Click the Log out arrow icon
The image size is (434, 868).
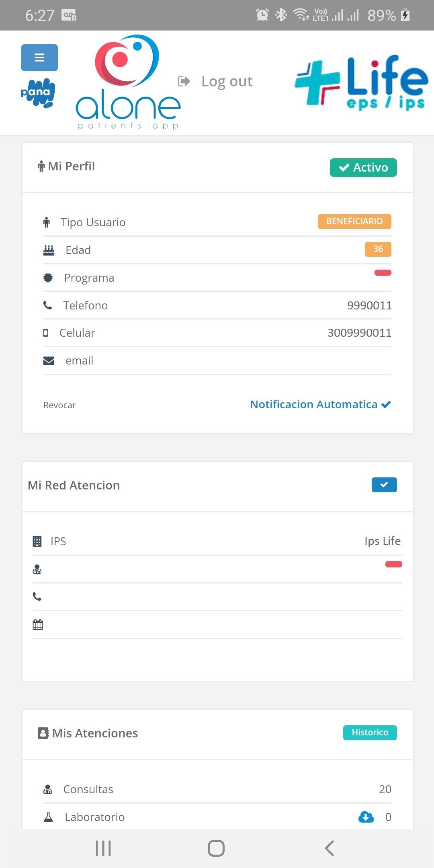coord(184,82)
